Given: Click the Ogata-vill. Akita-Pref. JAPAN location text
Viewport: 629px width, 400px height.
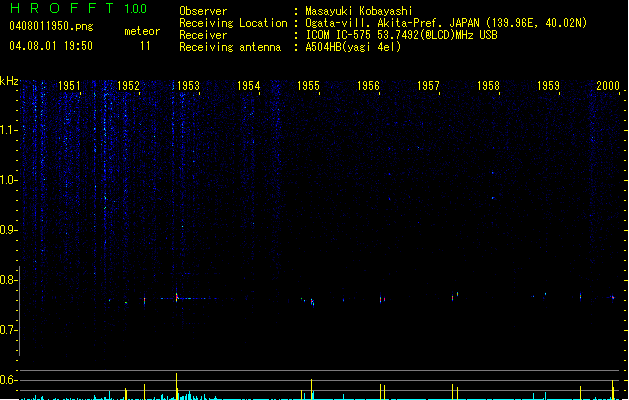Looking at the screenshot, I should pos(446,23).
